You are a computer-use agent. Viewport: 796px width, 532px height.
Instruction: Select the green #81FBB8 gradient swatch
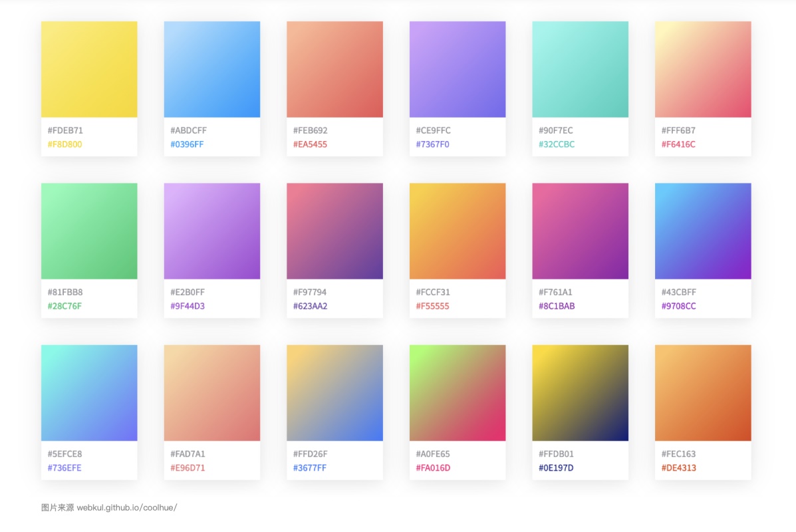click(x=89, y=231)
